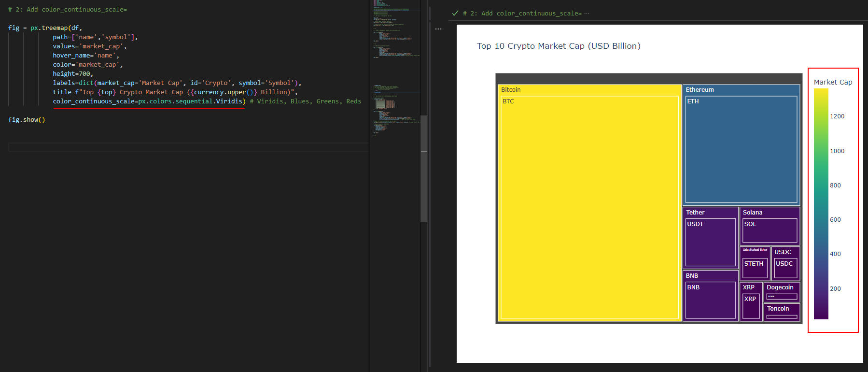868x372 pixels.
Task: Click the 'height=700,' code line
Action: (73, 74)
